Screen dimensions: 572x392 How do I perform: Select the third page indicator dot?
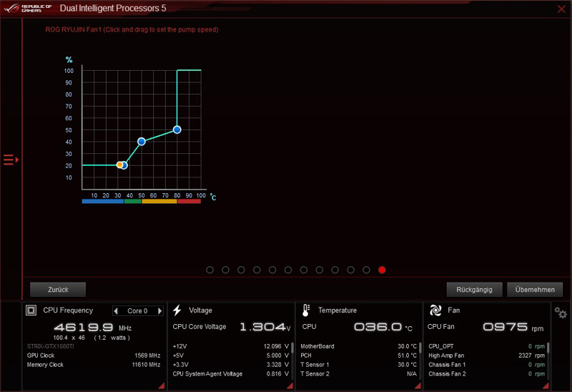click(x=241, y=270)
